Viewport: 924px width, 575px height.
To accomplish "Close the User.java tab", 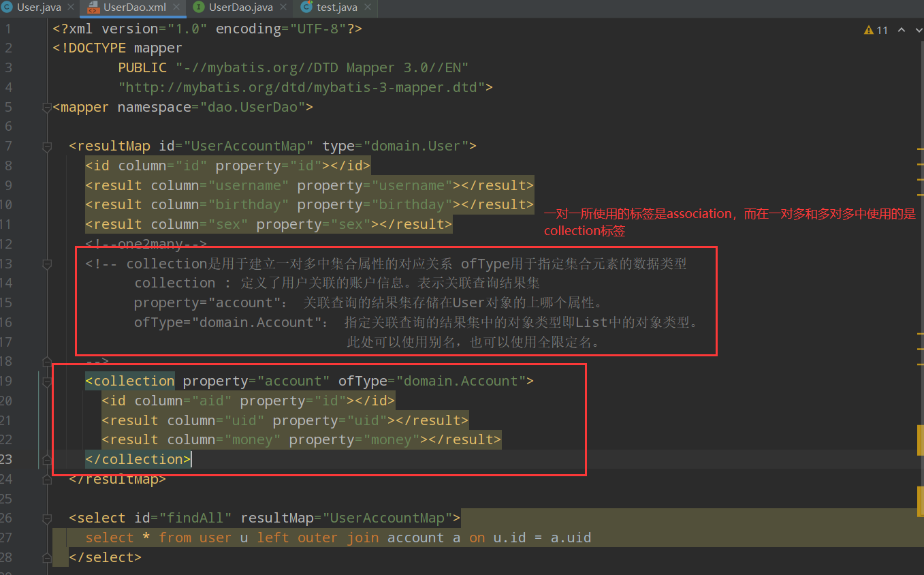I will pyautogui.click(x=70, y=8).
